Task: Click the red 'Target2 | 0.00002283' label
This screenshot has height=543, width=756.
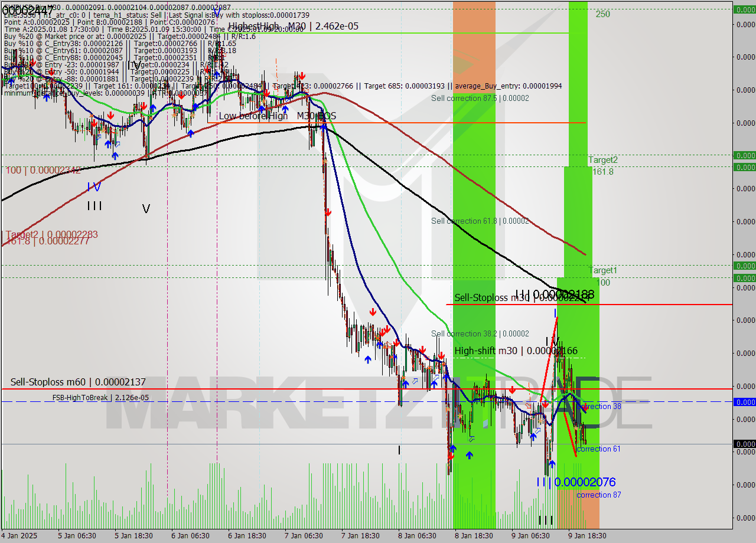Action: (51, 234)
